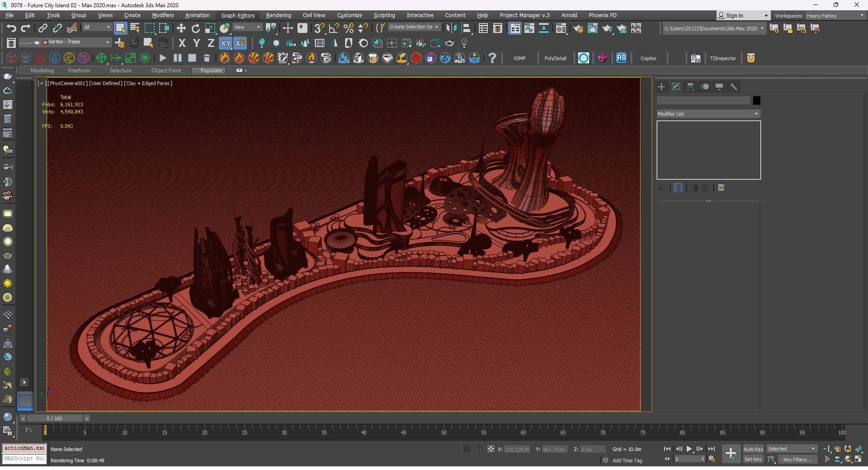
Task: Open the Motion panel tab
Action: [x=705, y=87]
